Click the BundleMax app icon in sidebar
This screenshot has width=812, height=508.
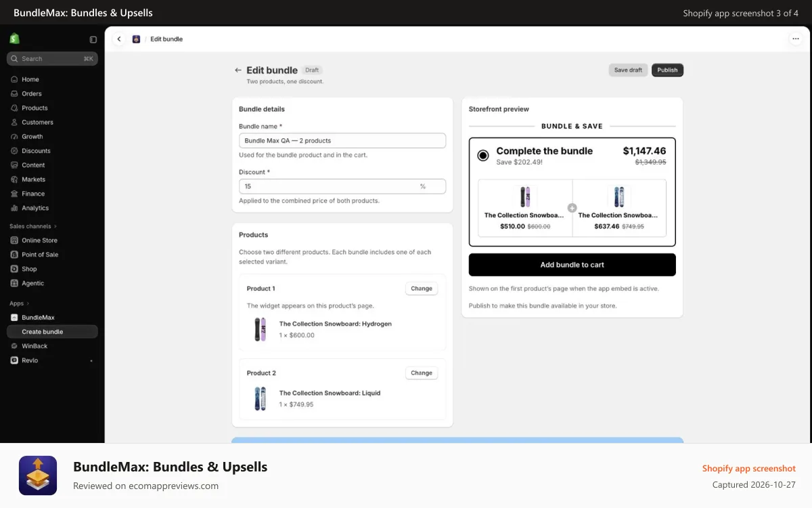(x=14, y=317)
